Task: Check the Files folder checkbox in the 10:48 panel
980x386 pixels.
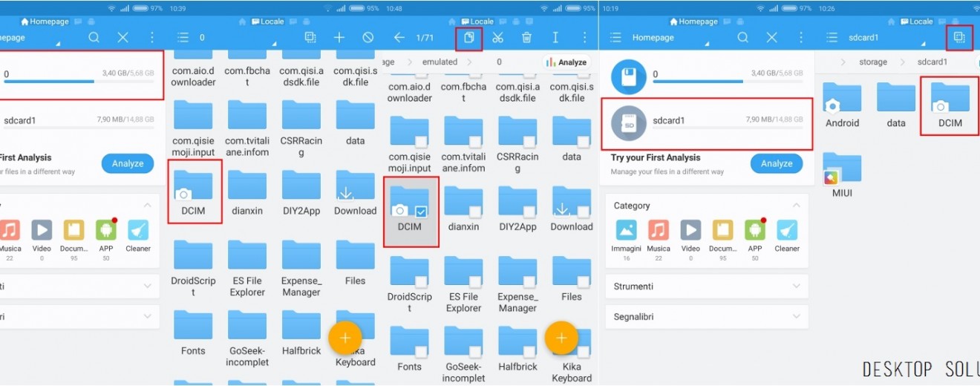Action: (584, 281)
